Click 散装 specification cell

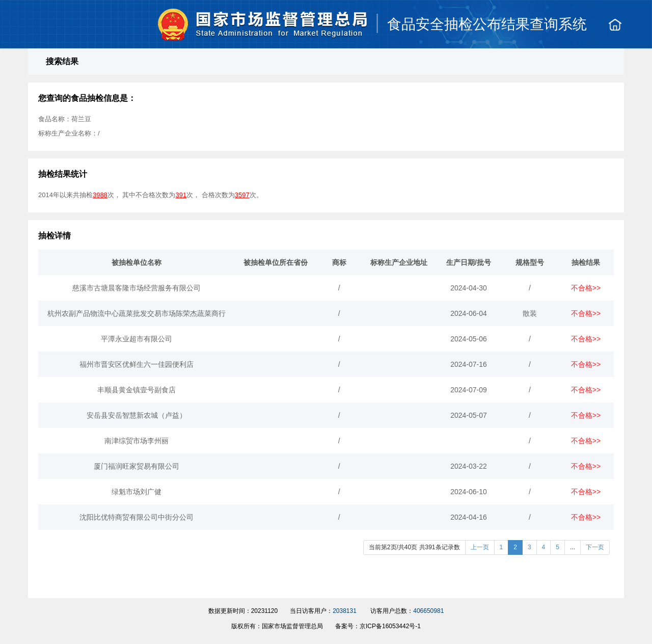click(x=530, y=313)
